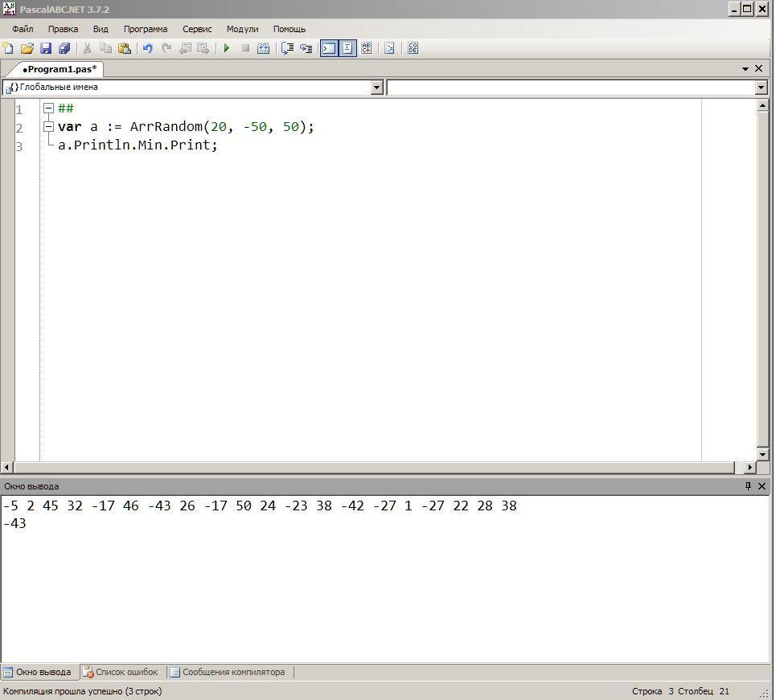Open the Сервис menu
The height and width of the screenshot is (700, 776).
(x=197, y=29)
